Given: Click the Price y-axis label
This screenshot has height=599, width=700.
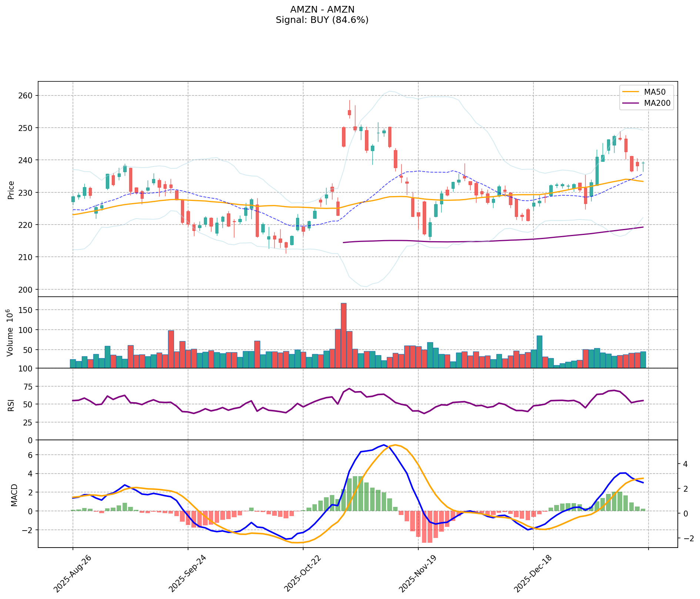Looking at the screenshot, I should pos(11,190).
